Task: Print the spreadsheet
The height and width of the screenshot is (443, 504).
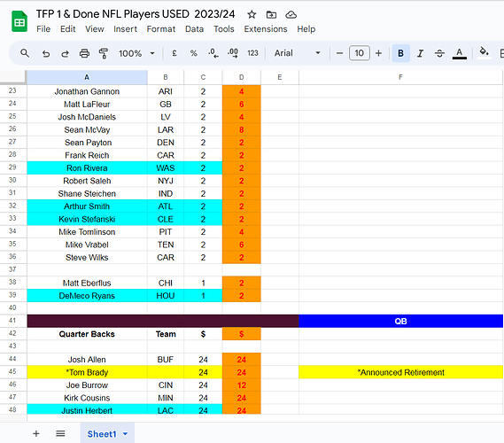Action: point(84,53)
